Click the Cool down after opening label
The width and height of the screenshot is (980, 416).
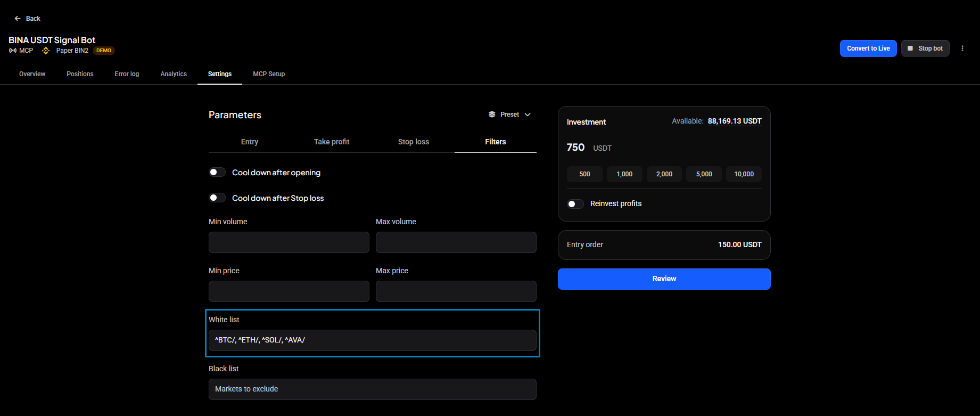tap(276, 173)
